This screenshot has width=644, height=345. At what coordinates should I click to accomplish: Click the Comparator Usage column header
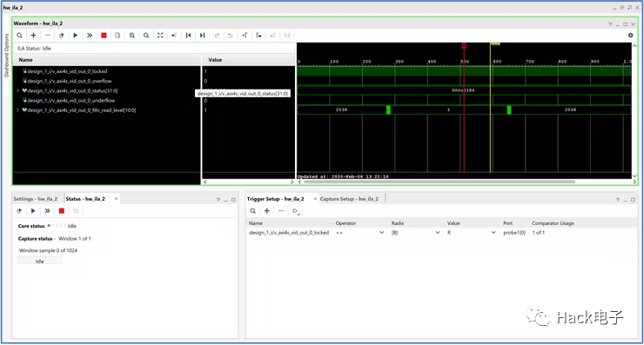click(553, 223)
